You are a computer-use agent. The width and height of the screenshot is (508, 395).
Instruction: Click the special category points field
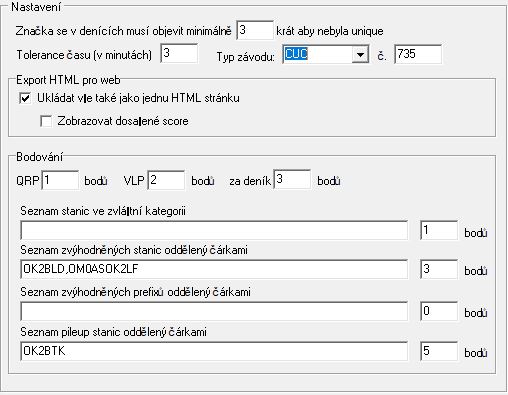[x=439, y=230]
